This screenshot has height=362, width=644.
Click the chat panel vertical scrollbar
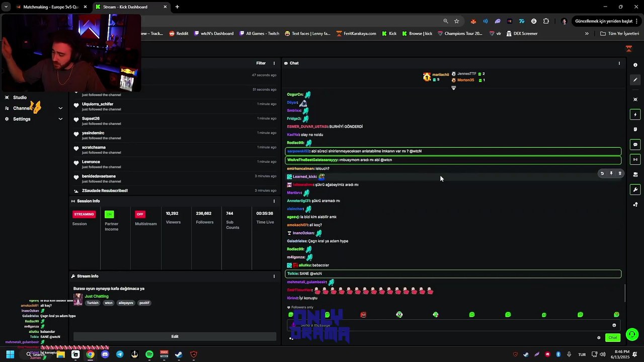(625, 293)
